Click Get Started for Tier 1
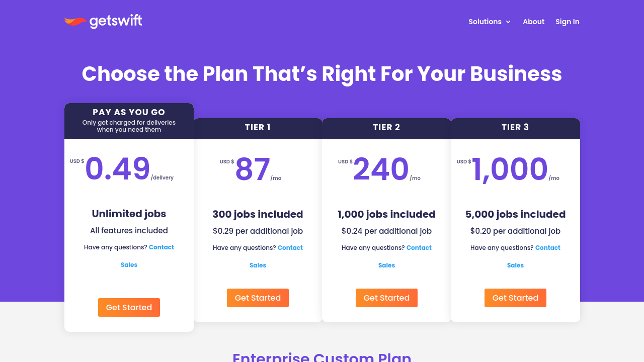Screen dimensions: 644x362 point(258,298)
